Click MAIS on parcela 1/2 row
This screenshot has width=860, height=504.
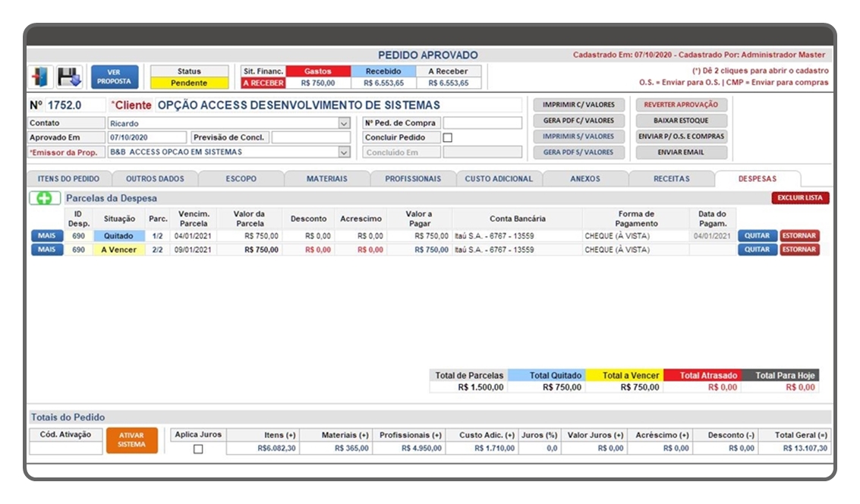[x=46, y=236]
